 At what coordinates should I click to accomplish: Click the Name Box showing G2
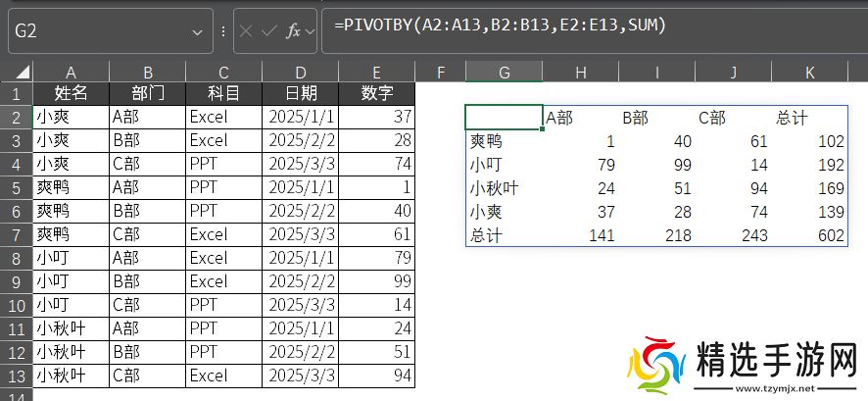(x=98, y=31)
